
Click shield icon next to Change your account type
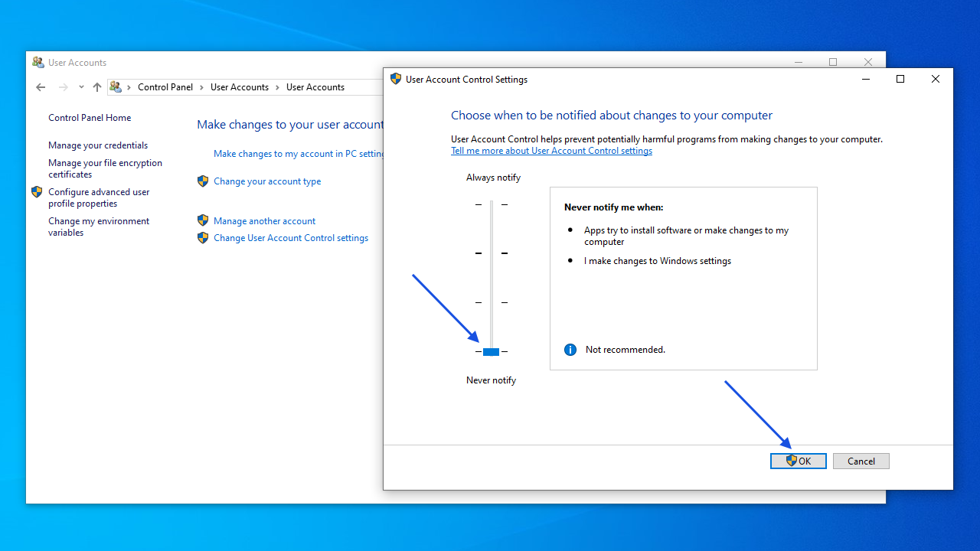[203, 181]
